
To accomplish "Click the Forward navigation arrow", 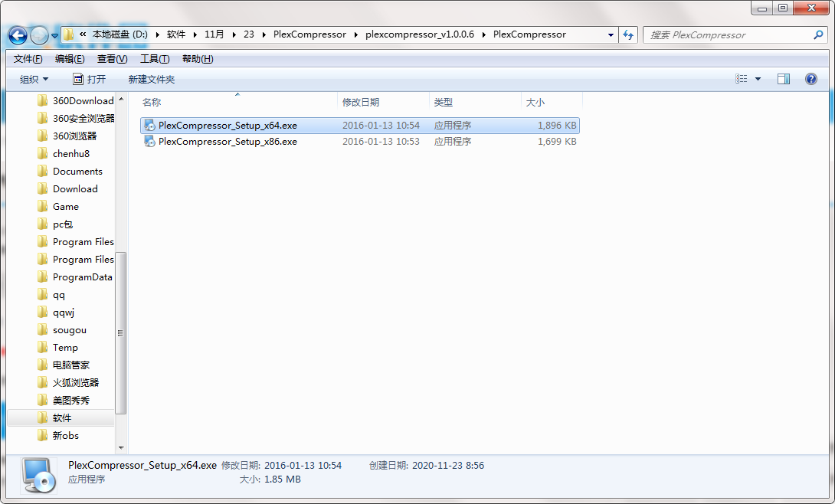I will click(39, 36).
